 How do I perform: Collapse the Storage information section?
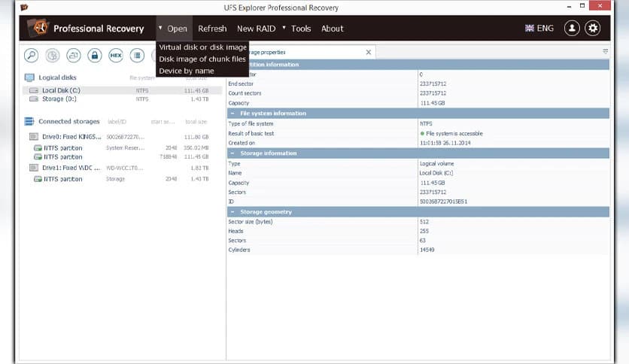pyautogui.click(x=233, y=153)
